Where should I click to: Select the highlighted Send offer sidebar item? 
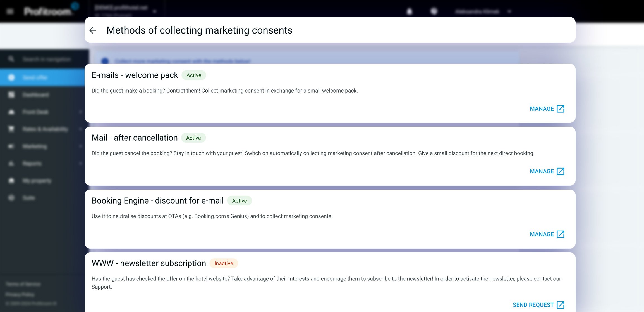click(x=35, y=77)
